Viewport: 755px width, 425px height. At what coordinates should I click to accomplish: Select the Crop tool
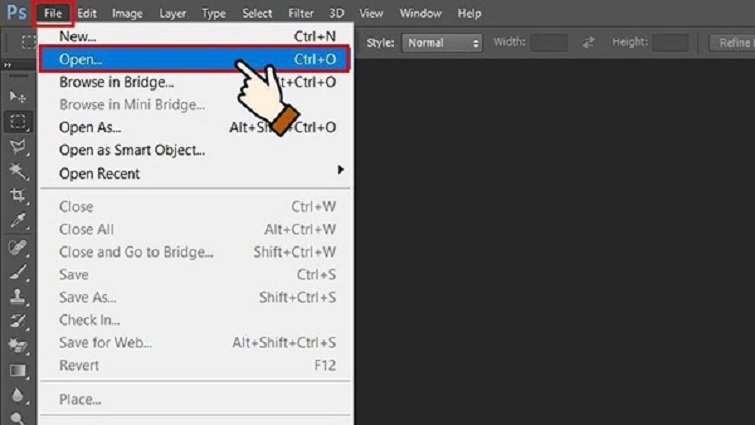[x=18, y=195]
